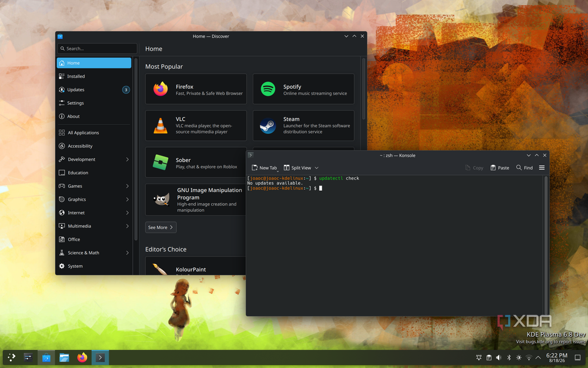The image size is (588, 368).
Task: Click New Tab in Konsole
Action: (x=265, y=168)
